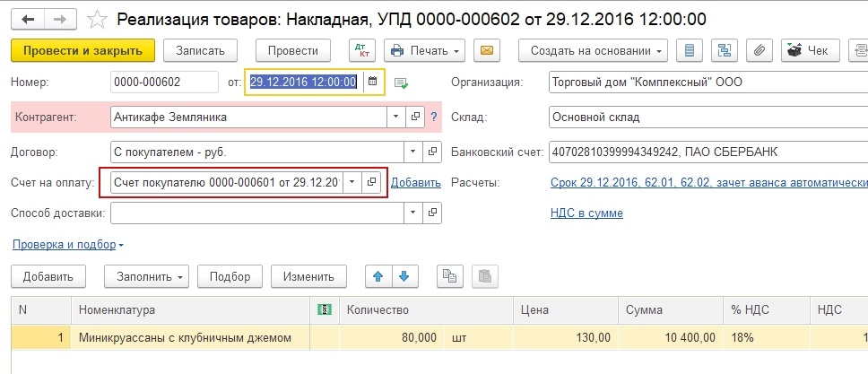Select row Миникруассаны с клубничным джемом
The width and height of the screenshot is (868, 374).
190,337
